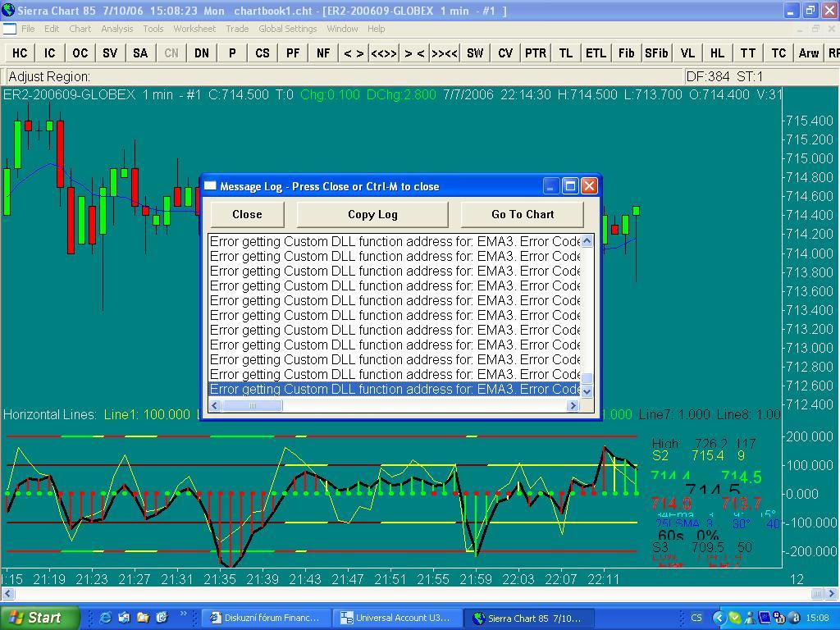Click Message Log horizontal scroll right arrow
The height and width of the screenshot is (630, 840).
(x=573, y=405)
